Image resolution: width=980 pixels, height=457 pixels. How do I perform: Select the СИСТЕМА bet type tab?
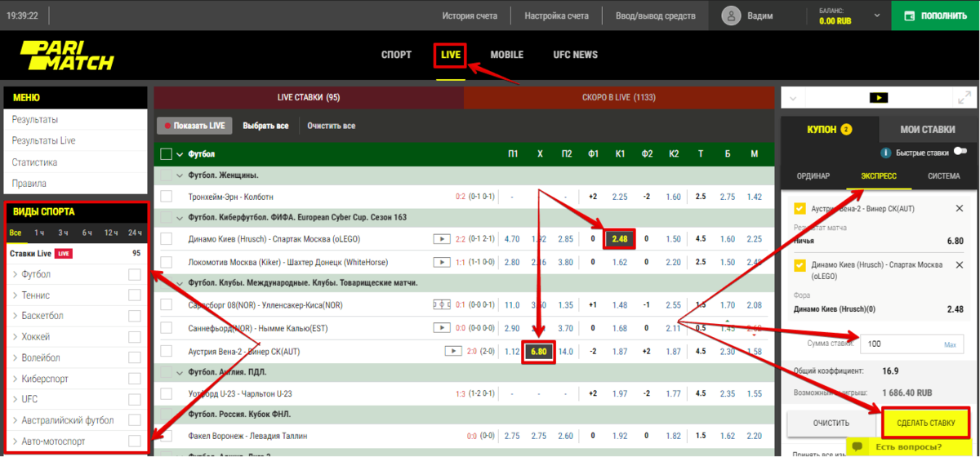point(944,176)
